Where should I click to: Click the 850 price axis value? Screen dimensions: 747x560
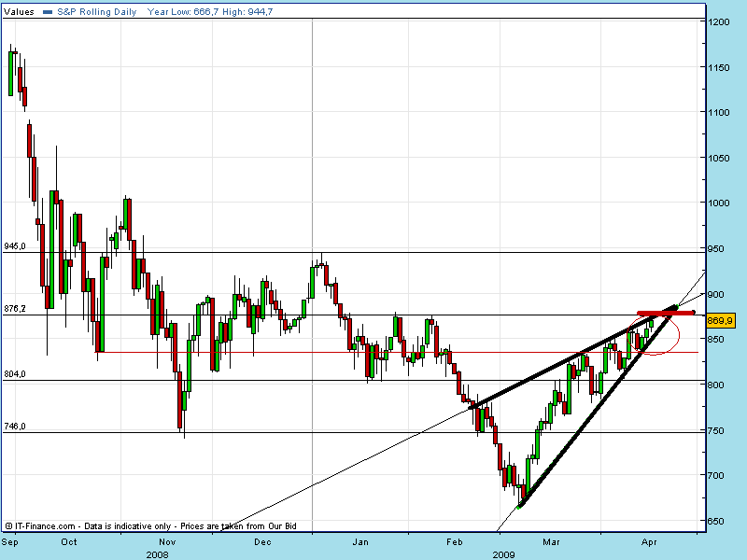716,339
